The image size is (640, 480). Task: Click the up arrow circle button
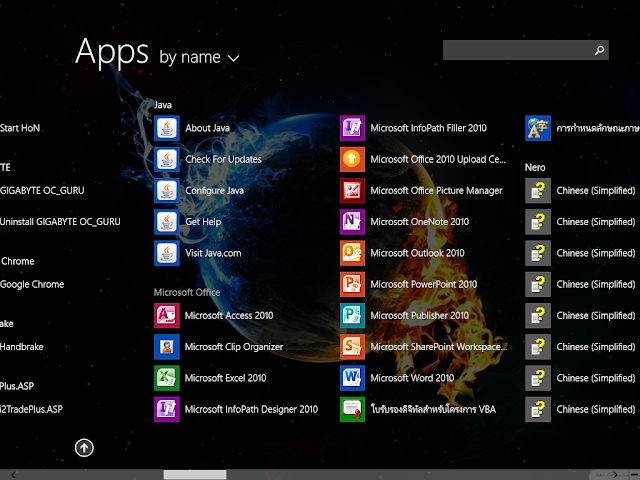(84, 448)
